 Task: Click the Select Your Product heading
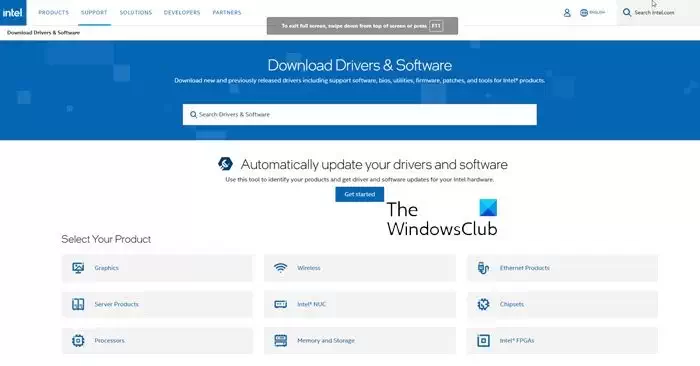point(106,239)
